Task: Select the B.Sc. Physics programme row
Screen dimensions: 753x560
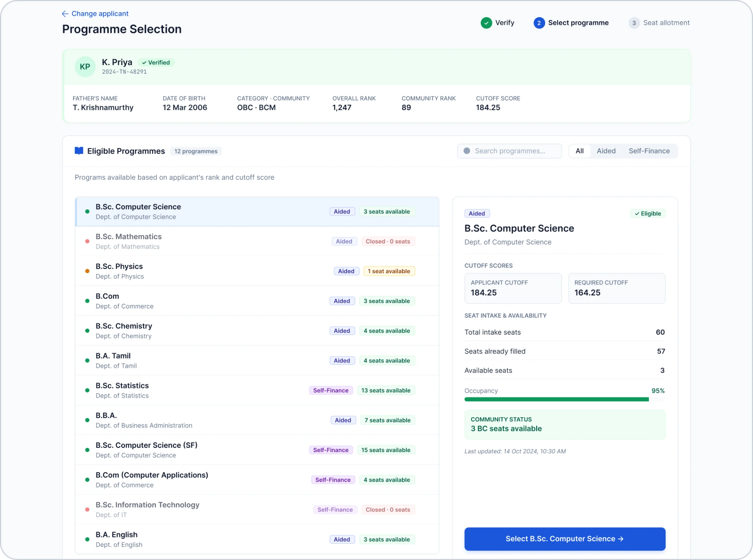Action: click(x=257, y=271)
